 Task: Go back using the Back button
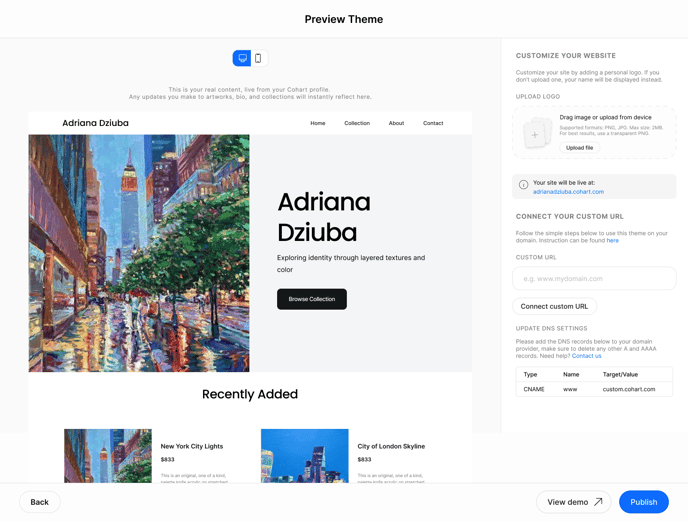tap(40, 502)
